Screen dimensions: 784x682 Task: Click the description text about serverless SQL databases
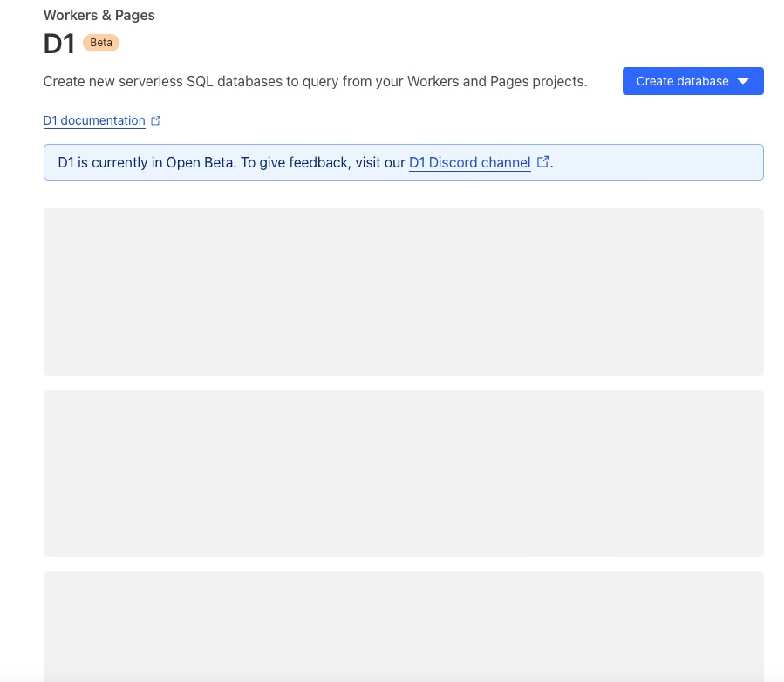(x=314, y=81)
